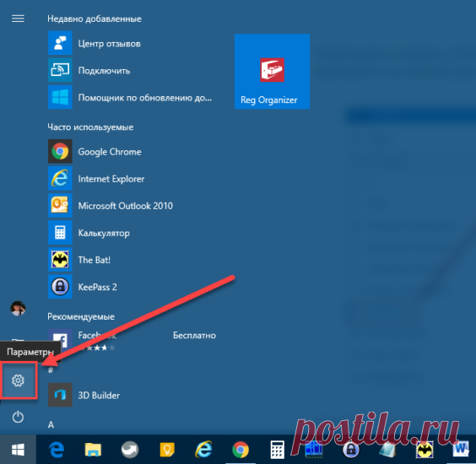The image size is (476, 464).
Task: Click Бесплатно label next to Facebook
Action: (194, 335)
